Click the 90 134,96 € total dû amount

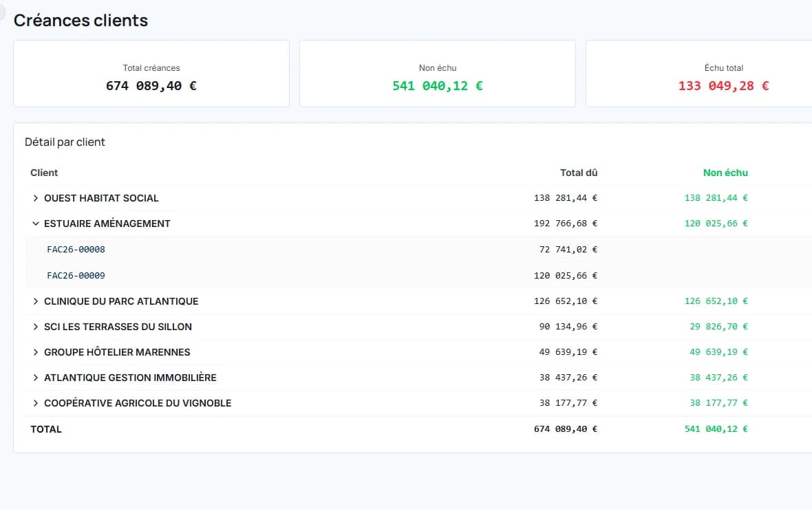(x=568, y=327)
